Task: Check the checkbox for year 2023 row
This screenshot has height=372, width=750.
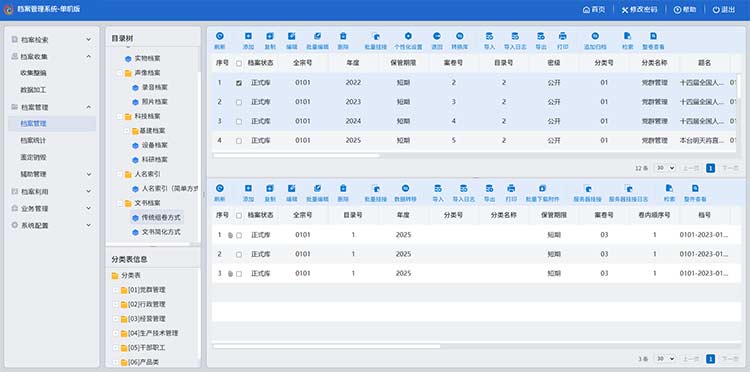Action: pyautogui.click(x=239, y=102)
